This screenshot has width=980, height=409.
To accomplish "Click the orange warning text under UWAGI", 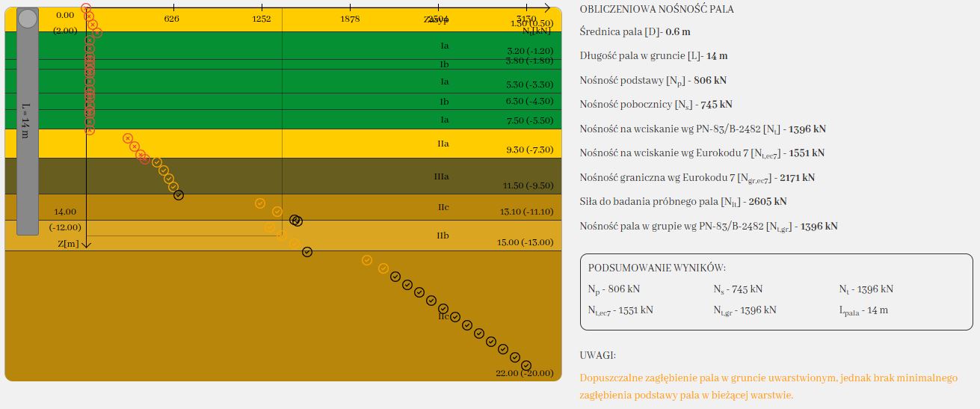I will 768,387.
